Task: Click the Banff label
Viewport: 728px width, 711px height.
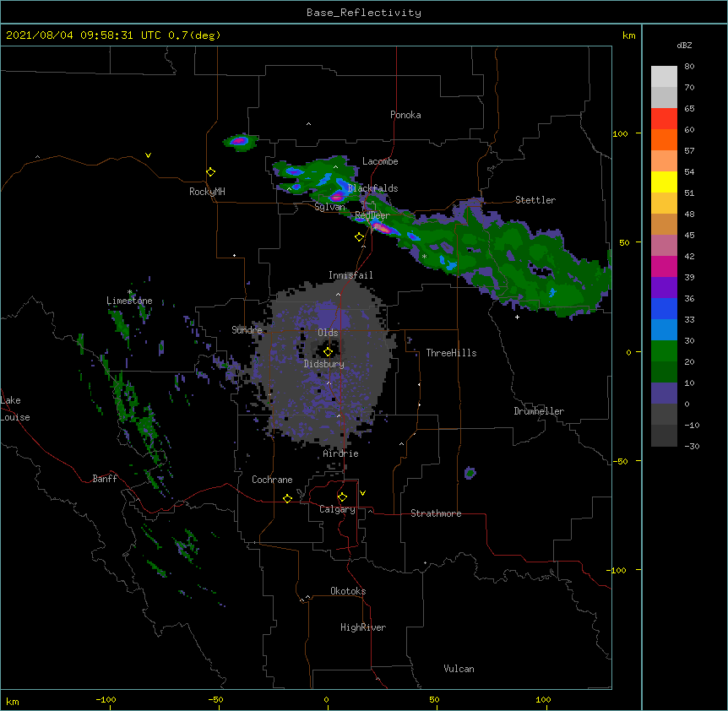Action: pyautogui.click(x=105, y=479)
